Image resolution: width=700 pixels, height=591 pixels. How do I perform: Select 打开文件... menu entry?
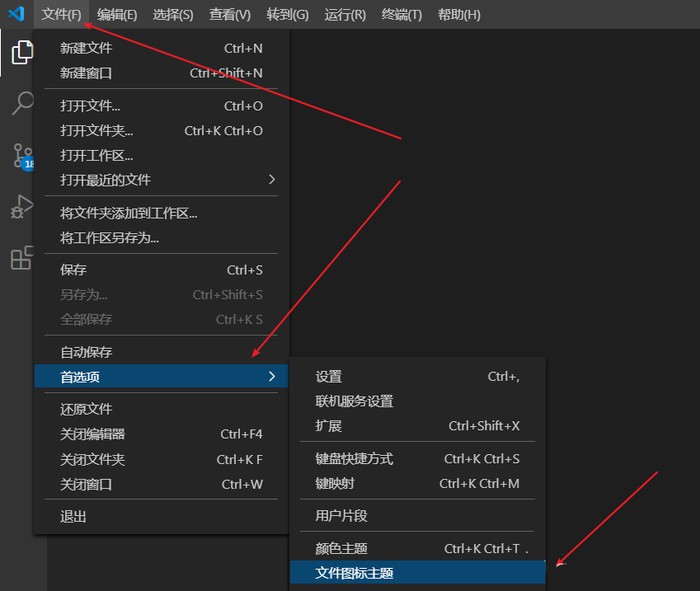(161, 106)
